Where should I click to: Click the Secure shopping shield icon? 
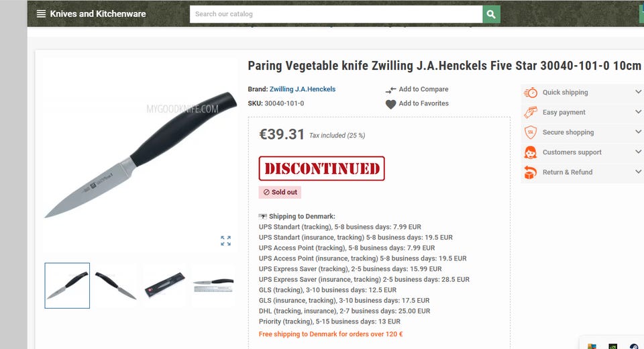(x=530, y=132)
